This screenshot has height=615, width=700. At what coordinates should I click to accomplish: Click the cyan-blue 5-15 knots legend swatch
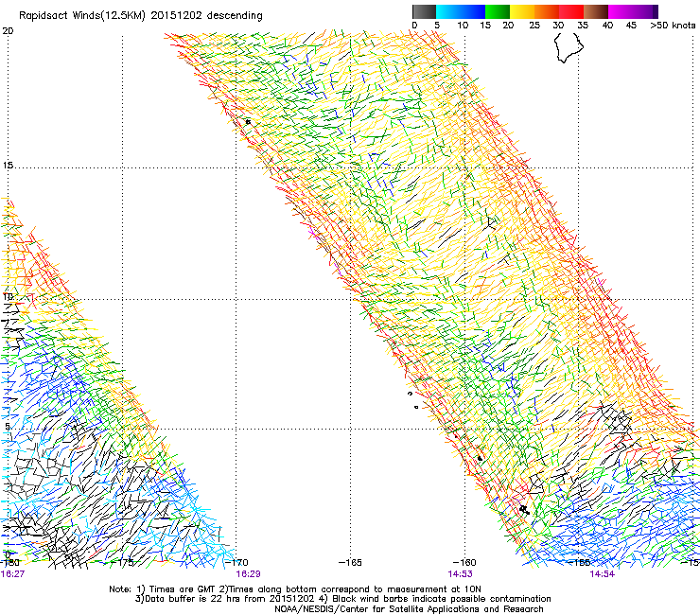tap(461, 11)
